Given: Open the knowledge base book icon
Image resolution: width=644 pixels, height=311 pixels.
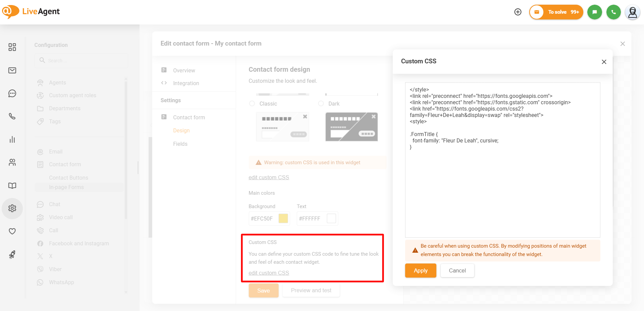Looking at the screenshot, I should pyautogui.click(x=12, y=186).
